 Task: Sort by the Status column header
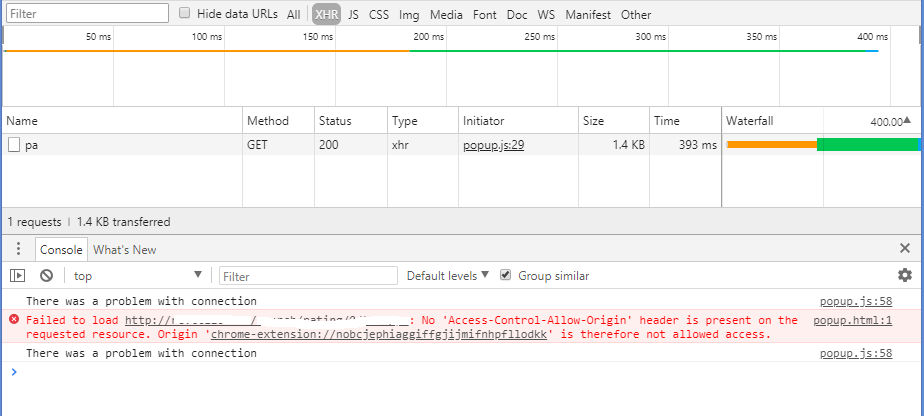click(x=351, y=121)
